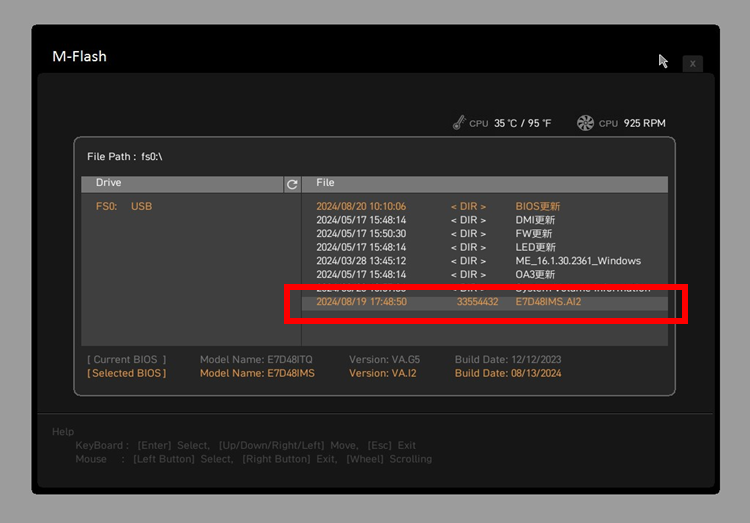750x523 pixels.
Task: Click the date 2024/05/17 15:50:30
Action: click(361, 234)
